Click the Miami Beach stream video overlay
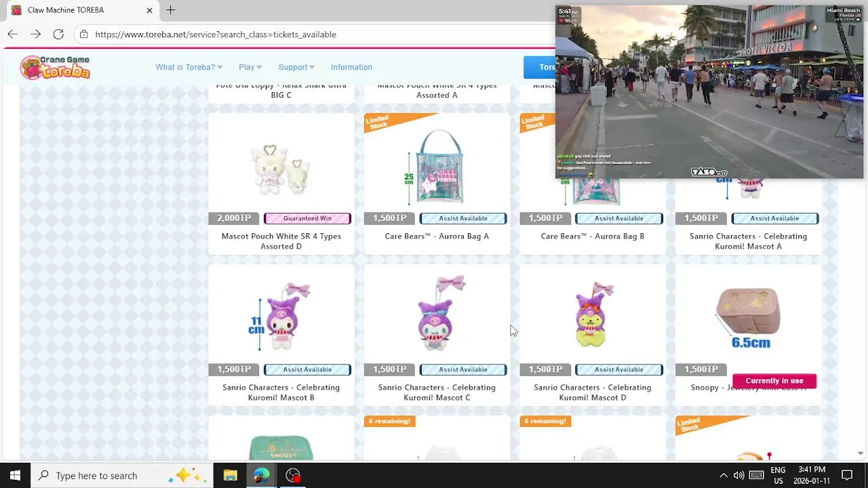868x488 pixels. [709, 92]
